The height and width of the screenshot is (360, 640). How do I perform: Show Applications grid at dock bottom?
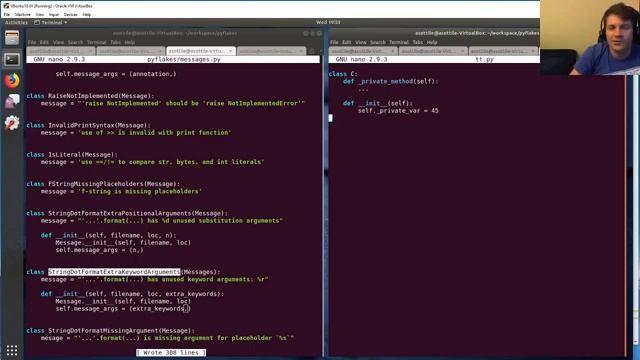[x=12, y=350]
